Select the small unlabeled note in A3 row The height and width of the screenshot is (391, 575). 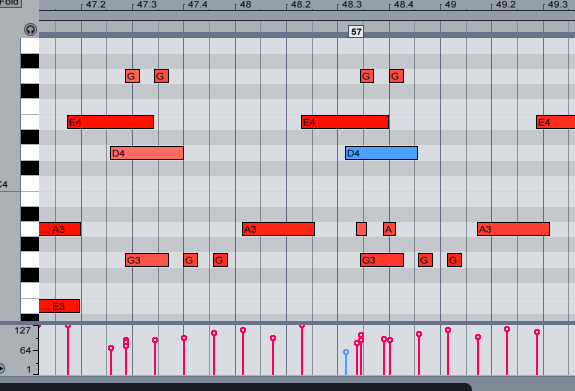click(362, 229)
